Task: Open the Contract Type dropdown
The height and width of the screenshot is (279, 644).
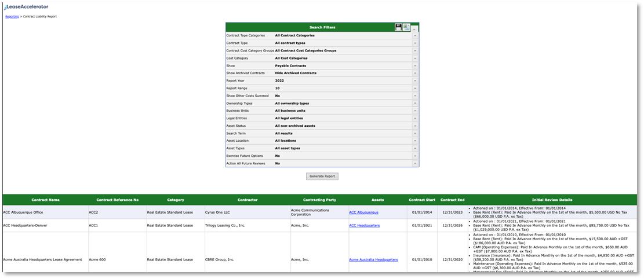Action: tap(415, 43)
